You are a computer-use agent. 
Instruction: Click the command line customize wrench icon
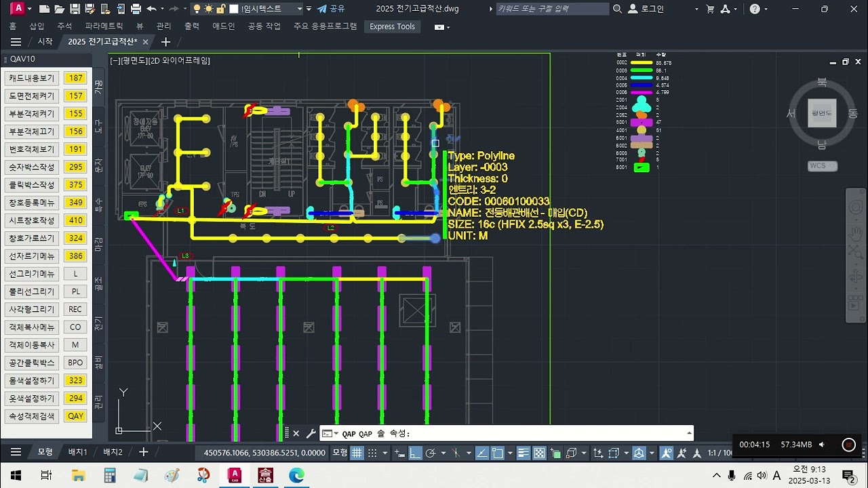[x=311, y=433]
